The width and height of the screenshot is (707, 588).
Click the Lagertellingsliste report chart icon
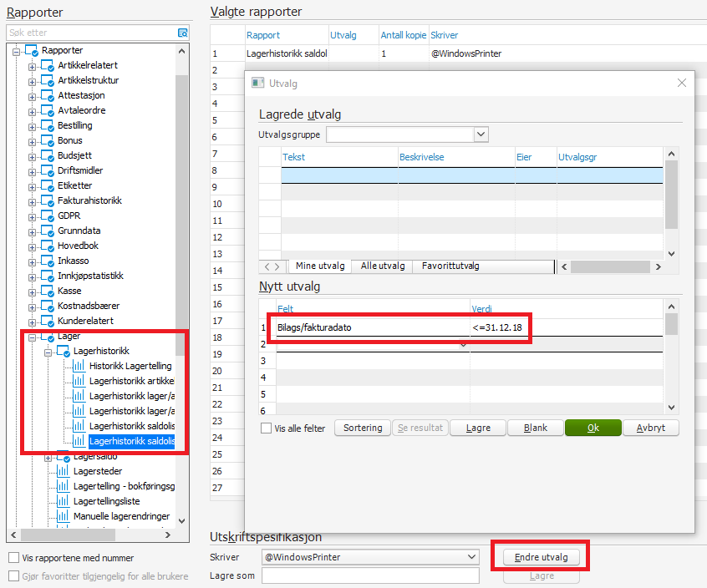click(x=64, y=501)
